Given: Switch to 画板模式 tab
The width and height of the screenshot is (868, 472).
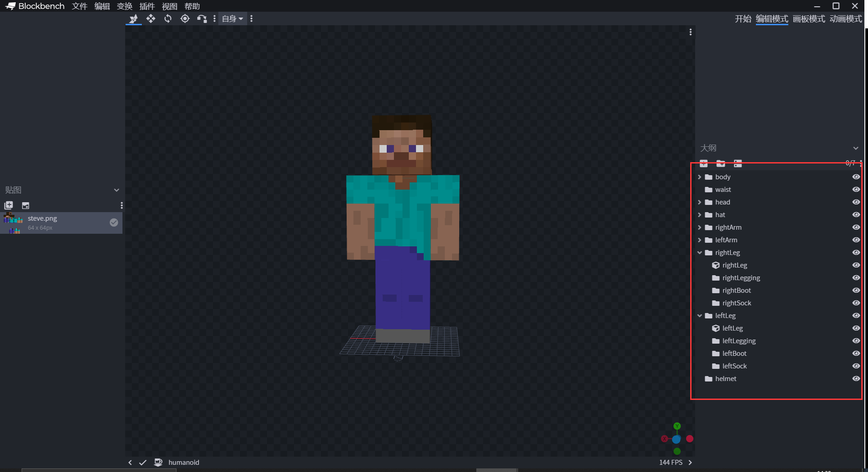Looking at the screenshot, I should (x=809, y=19).
